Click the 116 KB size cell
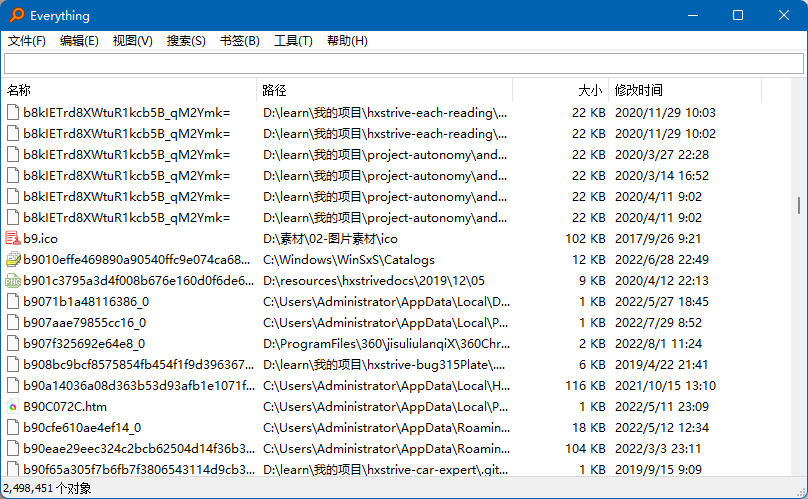Screen dimensions: 808x499 pyautogui.click(x=585, y=386)
